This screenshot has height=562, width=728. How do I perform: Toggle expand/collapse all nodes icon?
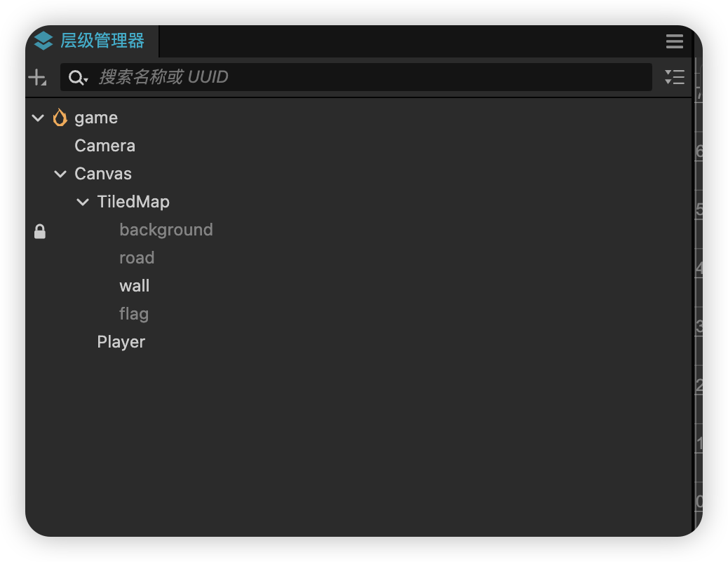(674, 77)
